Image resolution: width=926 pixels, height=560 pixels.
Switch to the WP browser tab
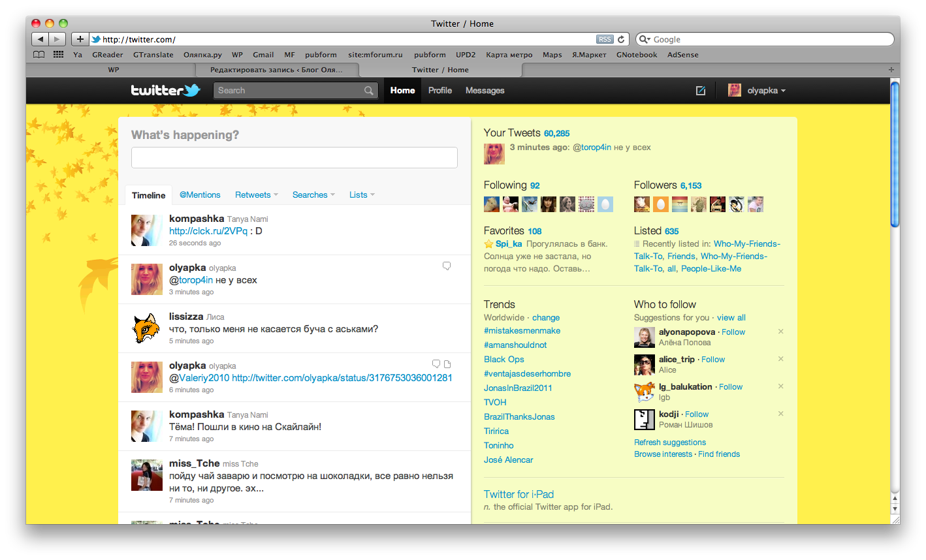tap(114, 70)
